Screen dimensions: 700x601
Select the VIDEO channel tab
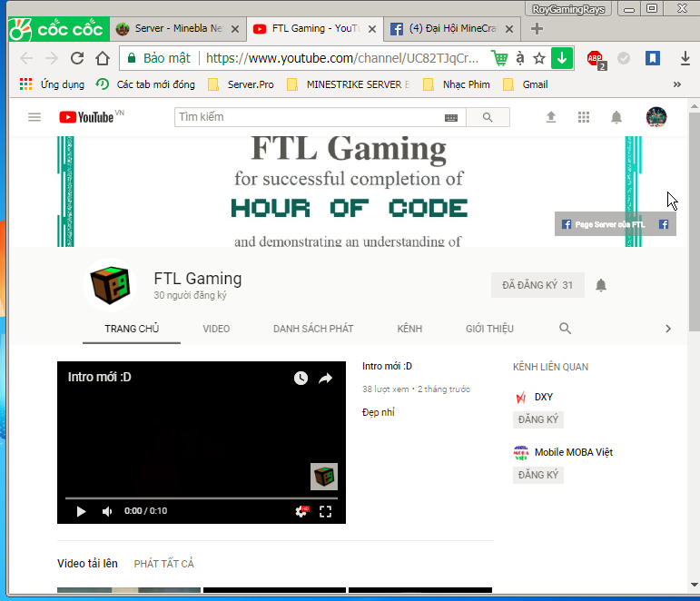tap(216, 329)
